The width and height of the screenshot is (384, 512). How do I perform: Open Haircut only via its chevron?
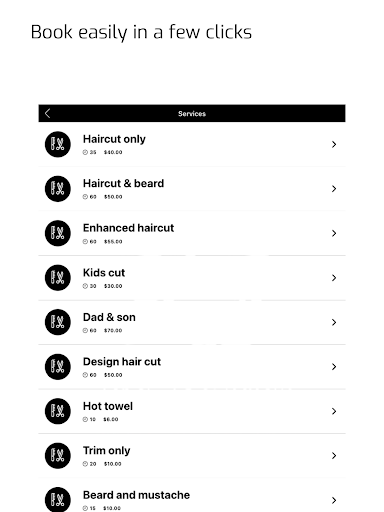(x=334, y=144)
